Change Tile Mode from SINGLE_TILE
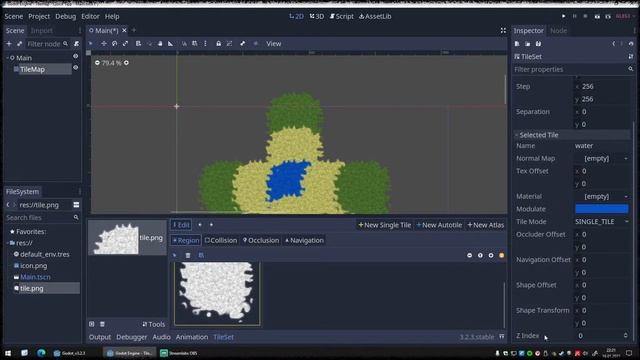Viewport: 640px width, 360px height. pyautogui.click(x=602, y=222)
